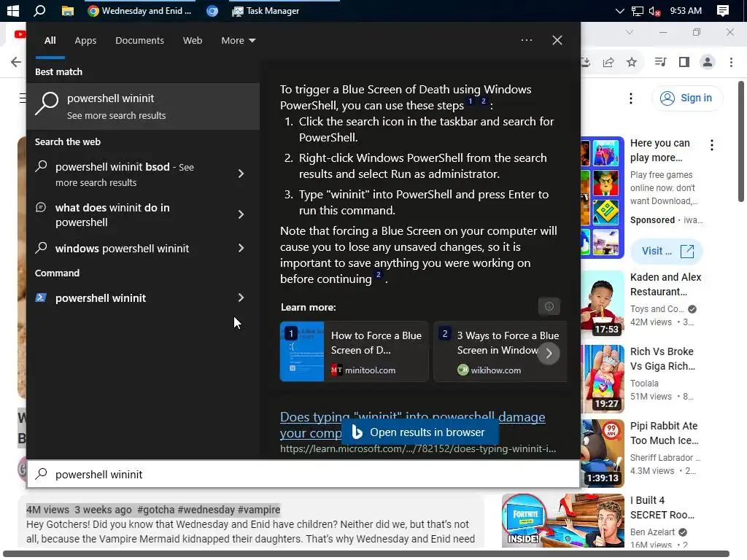Click the YouTube Sign in button
The image size is (747, 560).
click(x=686, y=98)
